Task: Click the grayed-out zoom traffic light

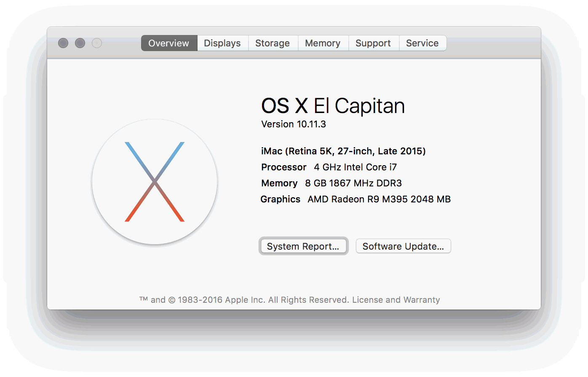Action: click(97, 43)
